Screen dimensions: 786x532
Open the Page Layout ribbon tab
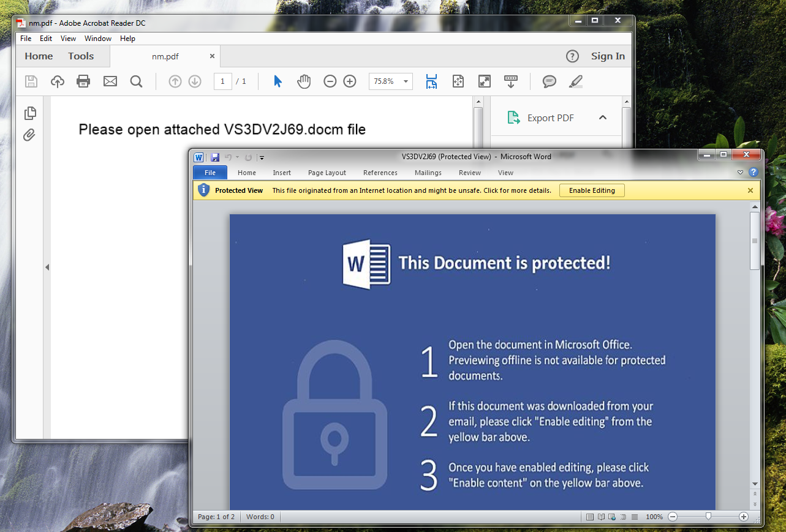[327, 173]
